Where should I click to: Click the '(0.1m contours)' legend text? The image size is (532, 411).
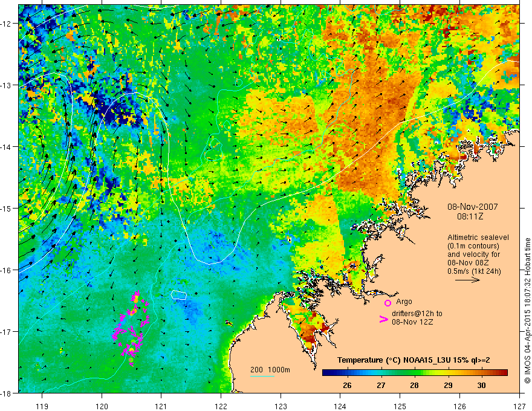473,246
